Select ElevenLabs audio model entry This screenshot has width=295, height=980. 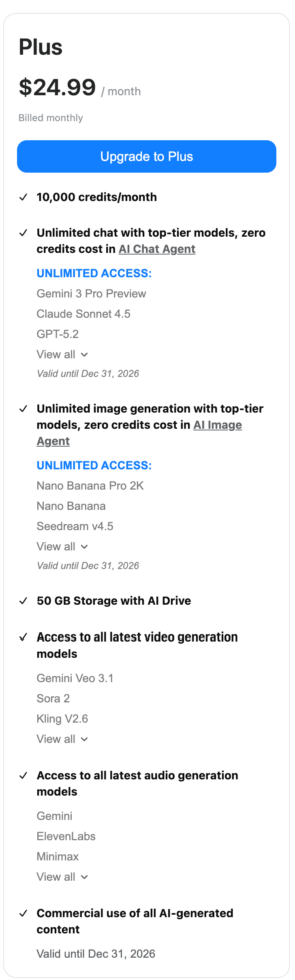(x=66, y=837)
